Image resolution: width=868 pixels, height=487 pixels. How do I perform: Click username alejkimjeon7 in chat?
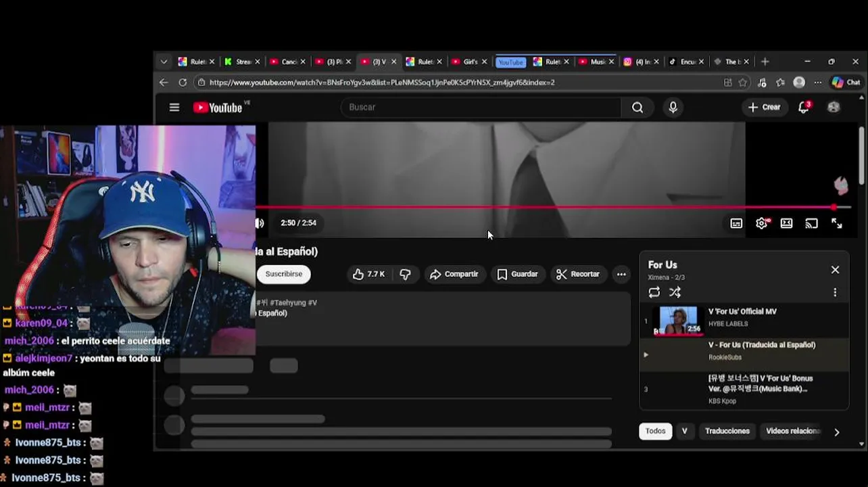[43, 358]
